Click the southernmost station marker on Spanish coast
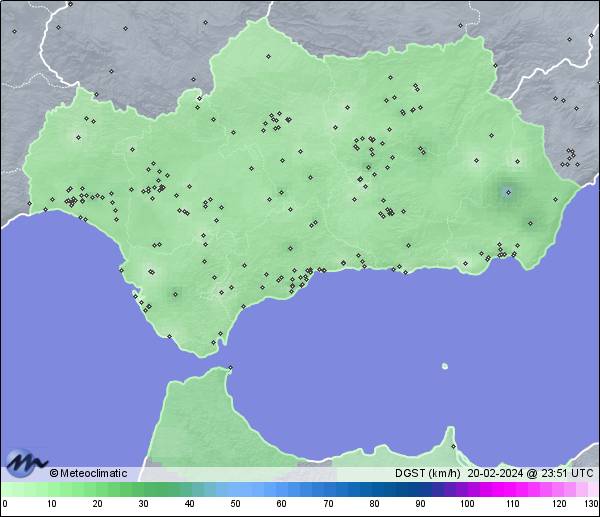 pyautogui.click(x=214, y=343)
